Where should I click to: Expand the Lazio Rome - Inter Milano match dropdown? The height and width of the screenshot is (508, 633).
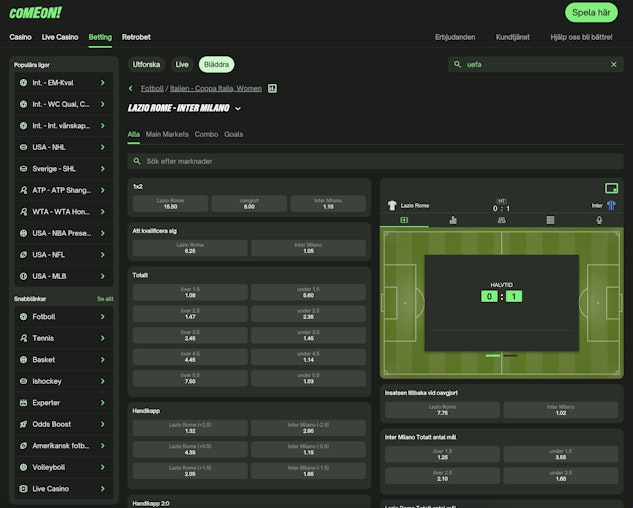(238, 109)
